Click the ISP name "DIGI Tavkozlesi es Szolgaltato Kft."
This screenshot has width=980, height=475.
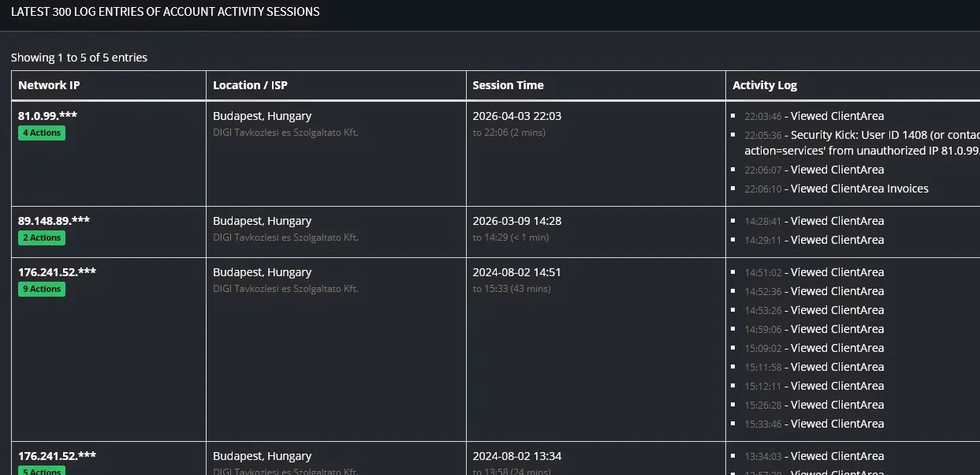tap(284, 132)
